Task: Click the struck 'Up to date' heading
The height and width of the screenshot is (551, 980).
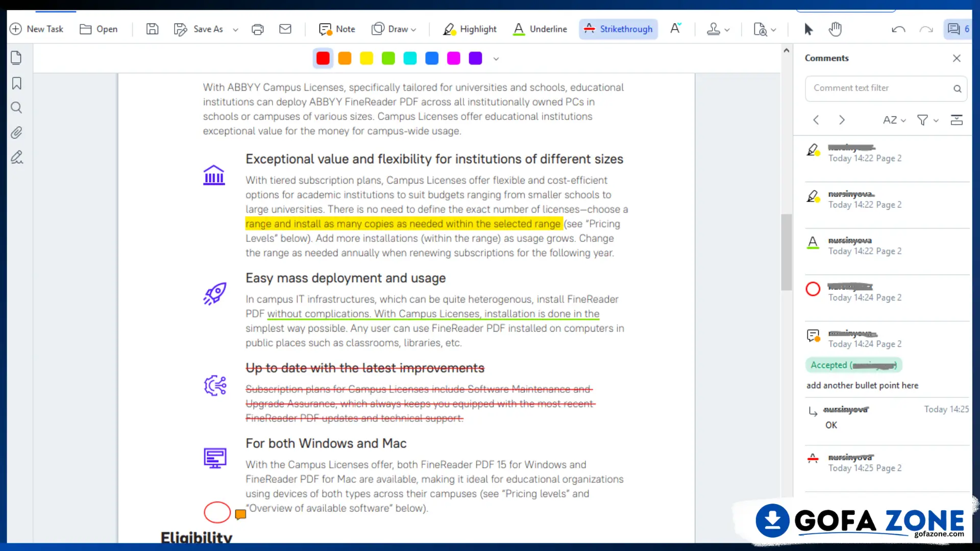Action: tap(365, 368)
